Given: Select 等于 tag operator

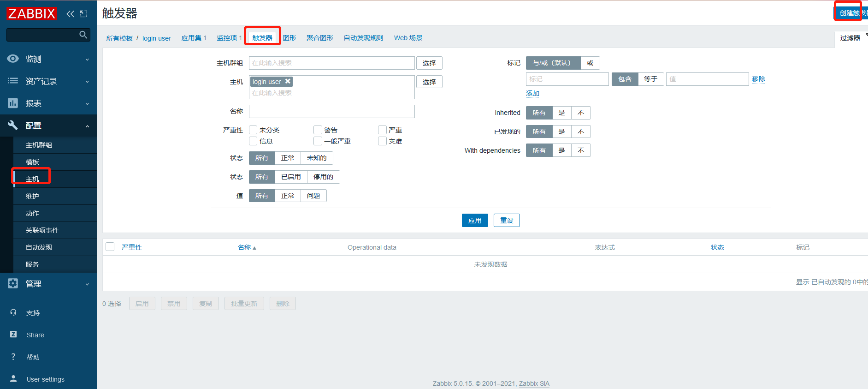Looking at the screenshot, I should coord(651,79).
